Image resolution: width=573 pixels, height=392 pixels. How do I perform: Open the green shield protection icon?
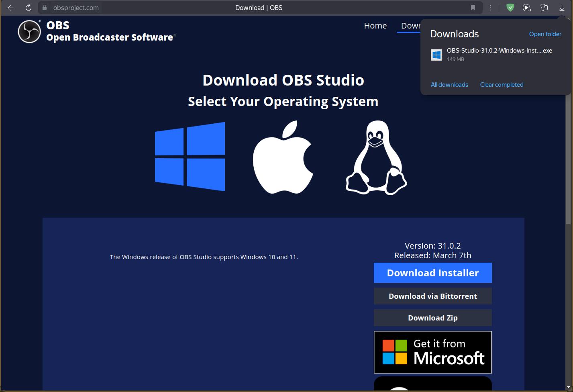coord(510,8)
